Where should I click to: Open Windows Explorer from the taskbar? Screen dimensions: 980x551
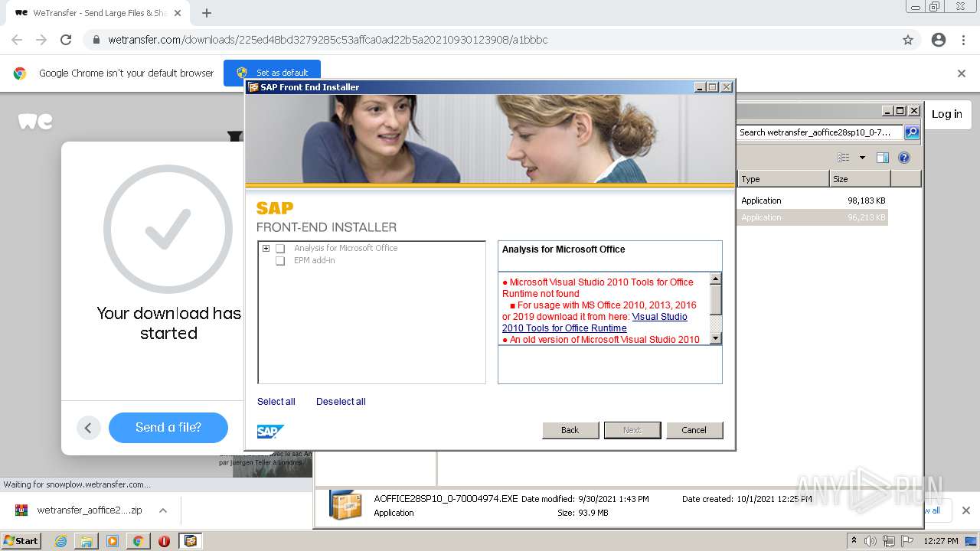point(87,541)
